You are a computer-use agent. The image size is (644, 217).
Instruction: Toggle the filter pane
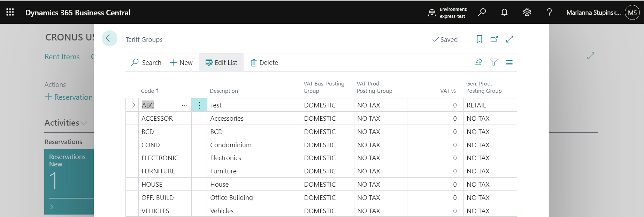point(493,62)
